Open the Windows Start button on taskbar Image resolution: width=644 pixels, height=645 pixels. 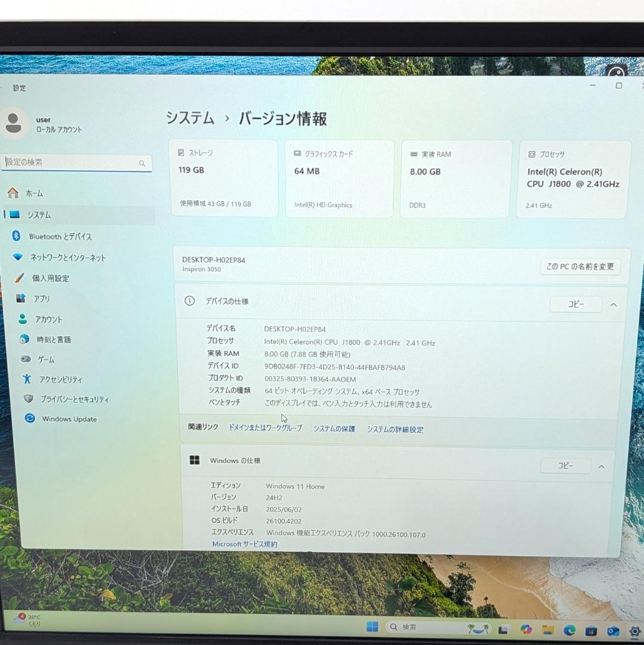pos(372,626)
